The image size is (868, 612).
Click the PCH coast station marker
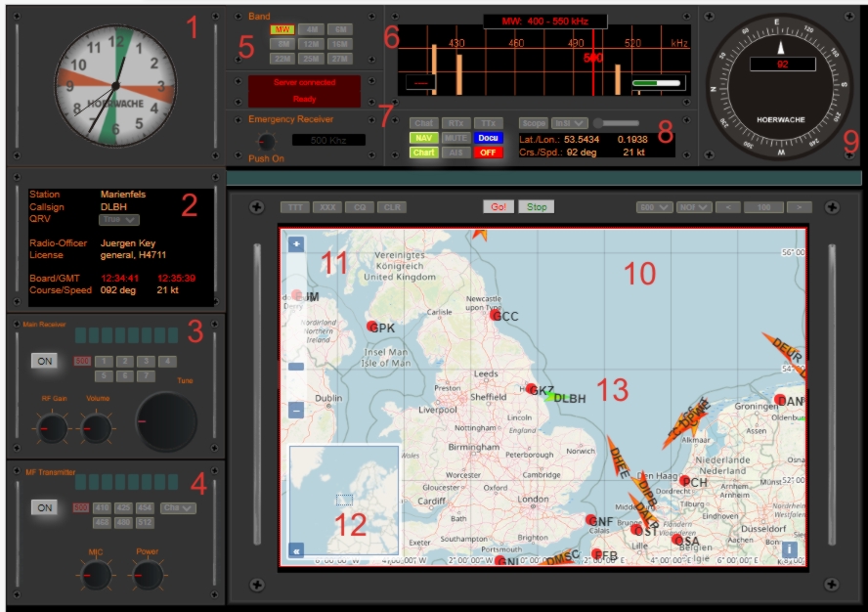pyautogui.click(x=684, y=481)
